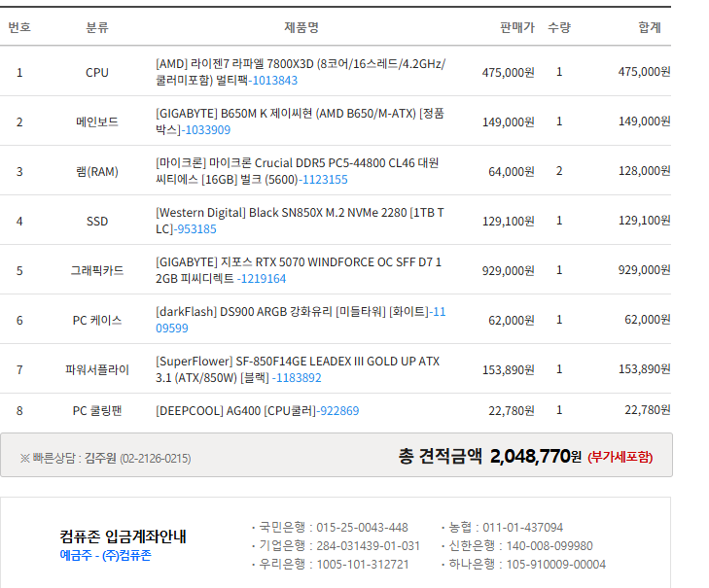Click the 하나은행 account number
The width and height of the screenshot is (709, 588).
click(x=555, y=565)
